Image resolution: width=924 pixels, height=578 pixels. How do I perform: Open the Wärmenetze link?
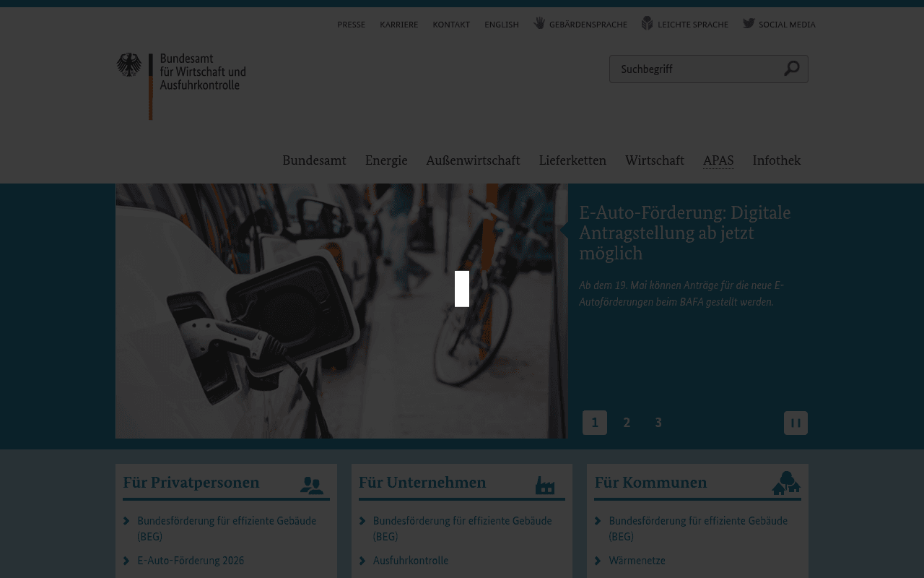[637, 560]
